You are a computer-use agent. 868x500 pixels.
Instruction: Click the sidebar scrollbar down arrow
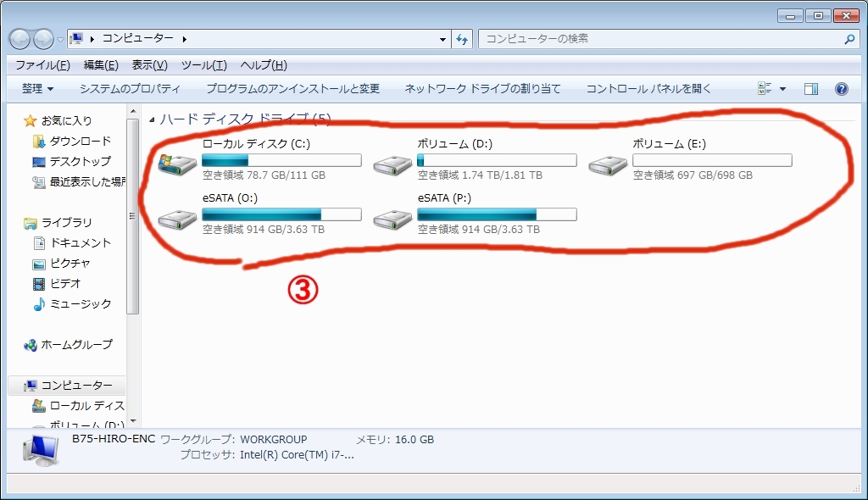point(133,422)
